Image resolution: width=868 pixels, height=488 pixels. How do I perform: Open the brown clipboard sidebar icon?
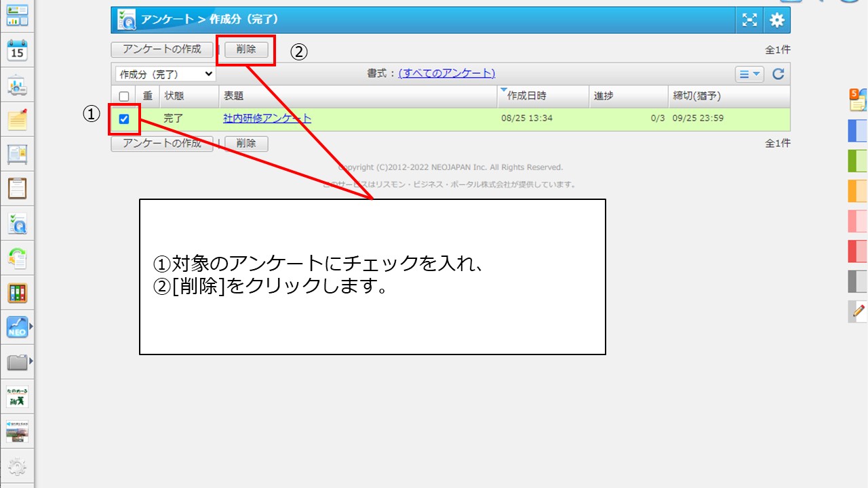17,188
